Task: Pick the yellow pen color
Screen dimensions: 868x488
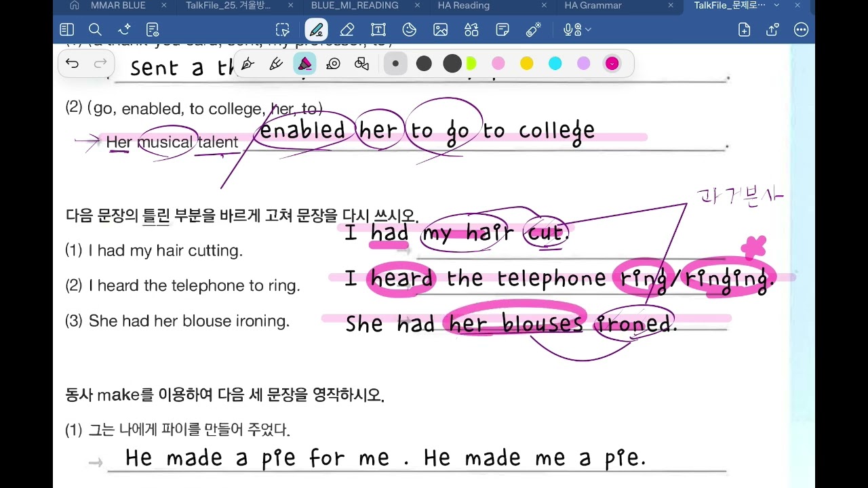Action: [527, 64]
